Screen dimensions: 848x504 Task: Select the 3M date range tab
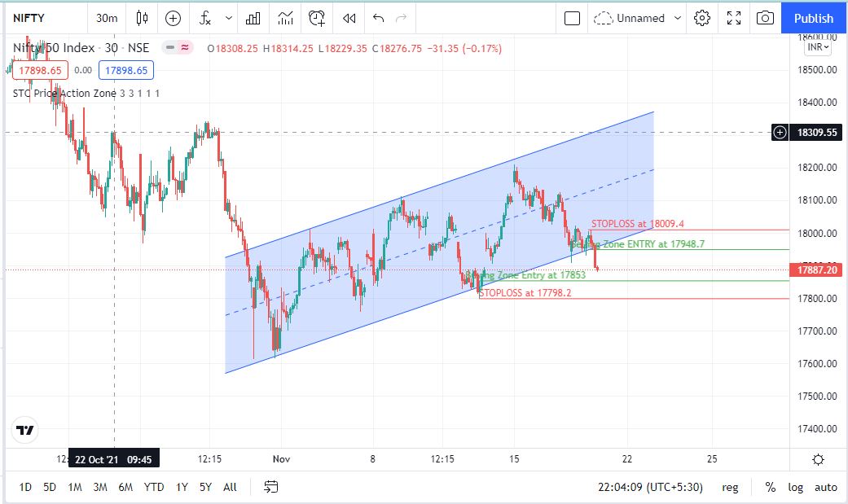100,487
